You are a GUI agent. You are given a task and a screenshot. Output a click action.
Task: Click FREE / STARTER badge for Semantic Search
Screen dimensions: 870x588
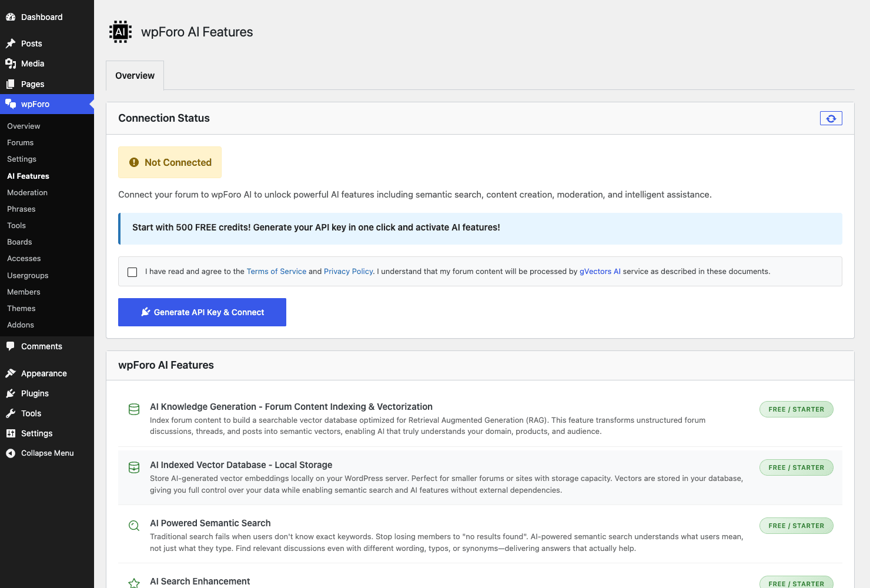tap(797, 526)
